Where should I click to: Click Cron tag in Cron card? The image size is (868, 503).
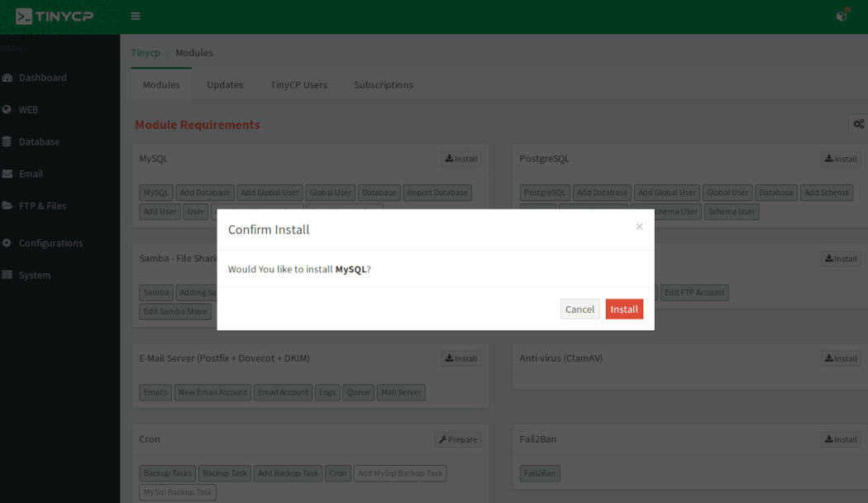(x=337, y=473)
